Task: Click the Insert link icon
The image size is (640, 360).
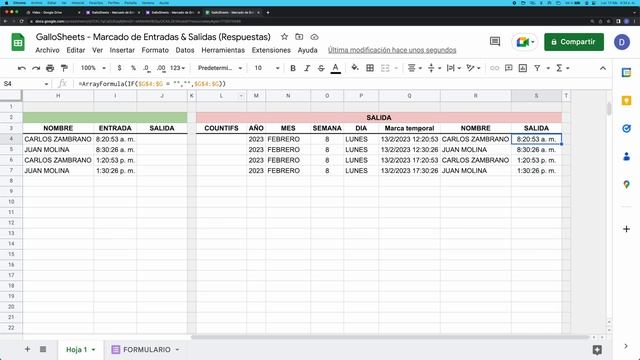Action: tap(494, 68)
